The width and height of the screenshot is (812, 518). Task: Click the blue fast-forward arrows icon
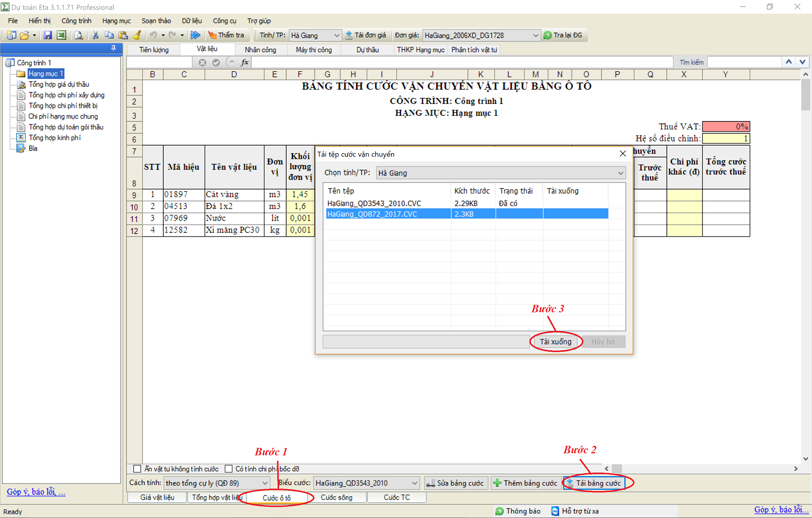(195, 35)
